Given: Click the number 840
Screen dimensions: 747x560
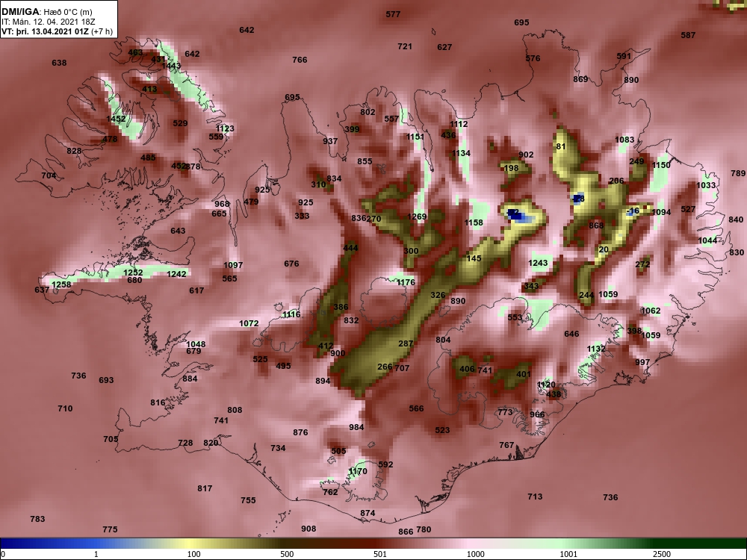Looking at the screenshot, I should [736, 220].
